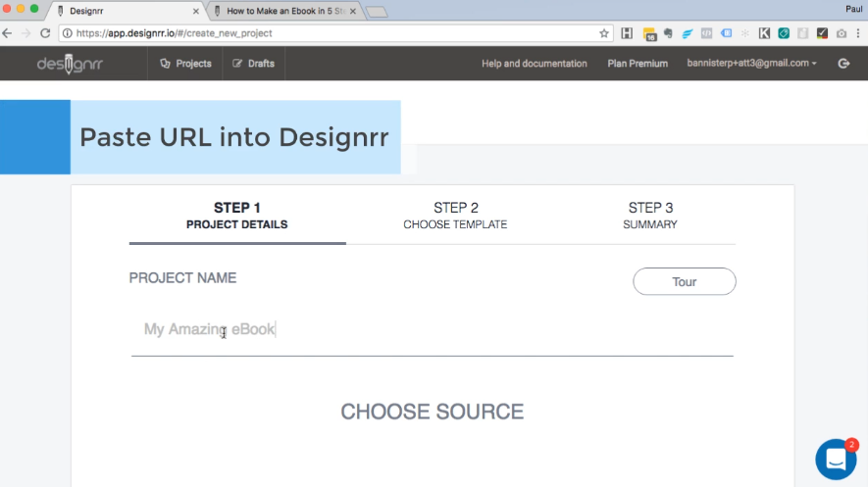This screenshot has height=487, width=868.
Task: Close the Designrr browser tab
Action: 195,11
